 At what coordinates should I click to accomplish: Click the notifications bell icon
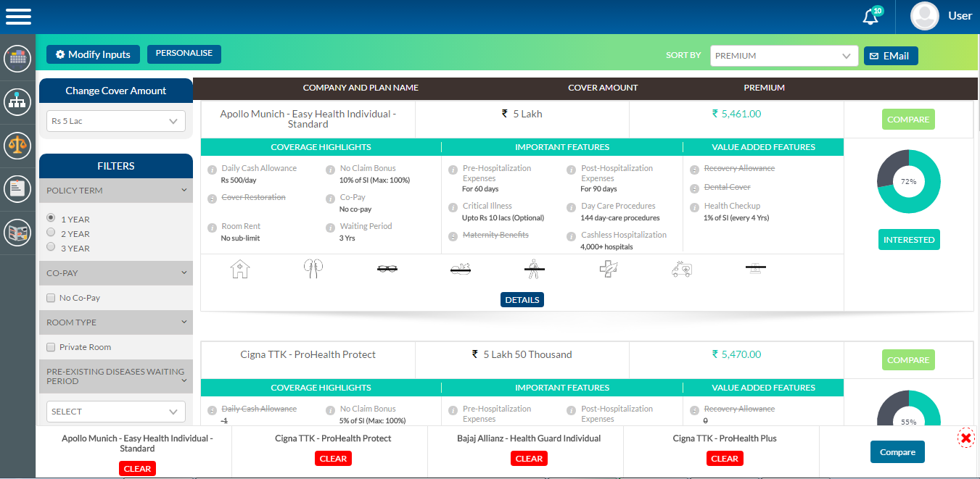pos(871,17)
